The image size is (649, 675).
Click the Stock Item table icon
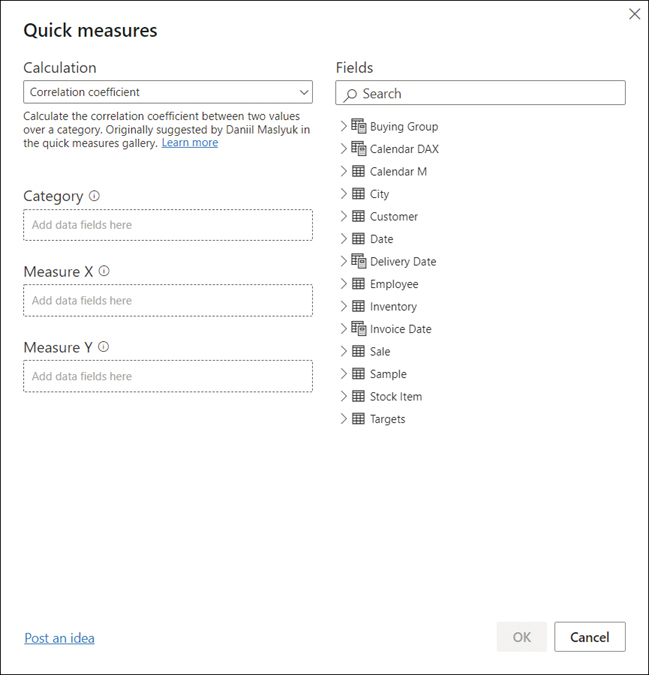pyautogui.click(x=358, y=396)
